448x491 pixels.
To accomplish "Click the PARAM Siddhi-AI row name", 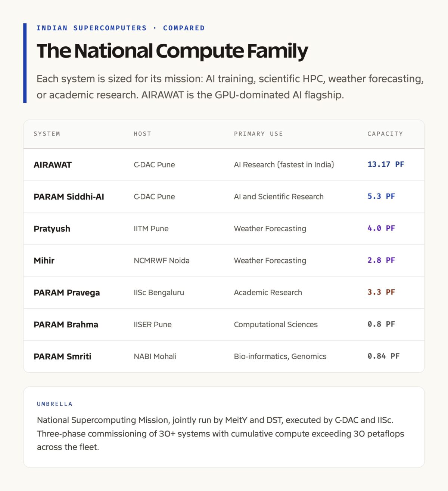I will tap(69, 197).
